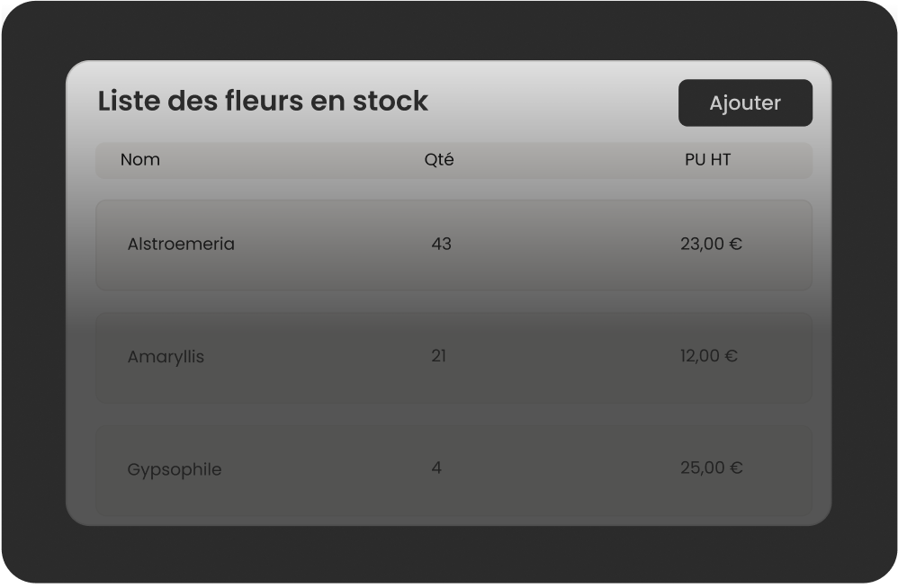Screen dimensions: 898x588
Task: Open the Amaryllis row card
Action: point(453,358)
